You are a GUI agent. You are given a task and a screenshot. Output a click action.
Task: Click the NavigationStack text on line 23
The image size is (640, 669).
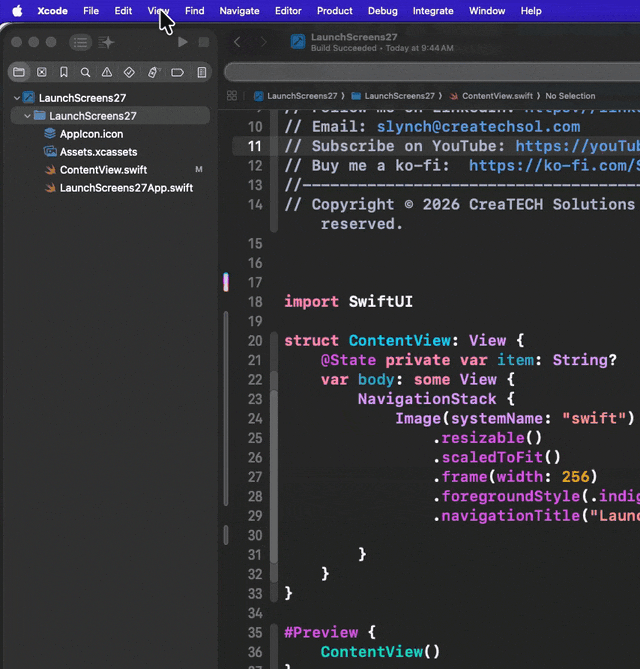click(427, 399)
